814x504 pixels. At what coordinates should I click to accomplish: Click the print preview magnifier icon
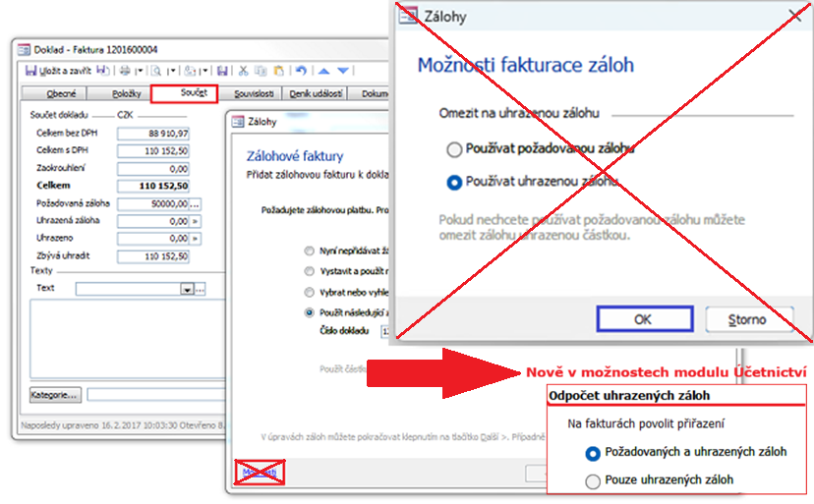coord(155,71)
